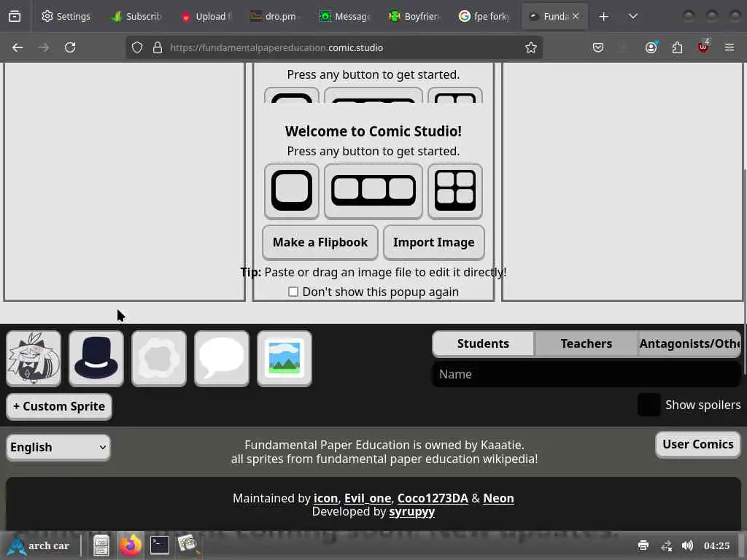Open network status tray icon
This screenshot has width=747, height=560.
point(666,545)
